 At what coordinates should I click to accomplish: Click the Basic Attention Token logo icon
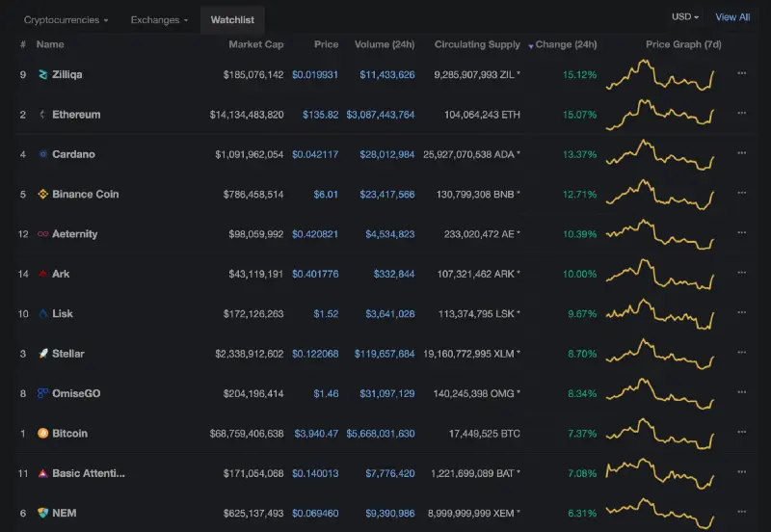click(42, 473)
